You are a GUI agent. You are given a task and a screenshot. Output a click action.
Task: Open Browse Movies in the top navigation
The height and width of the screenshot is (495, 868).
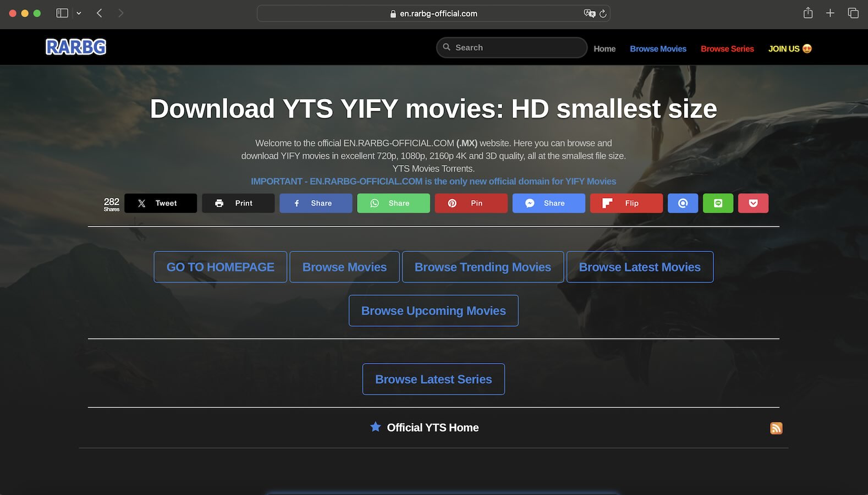[658, 49]
